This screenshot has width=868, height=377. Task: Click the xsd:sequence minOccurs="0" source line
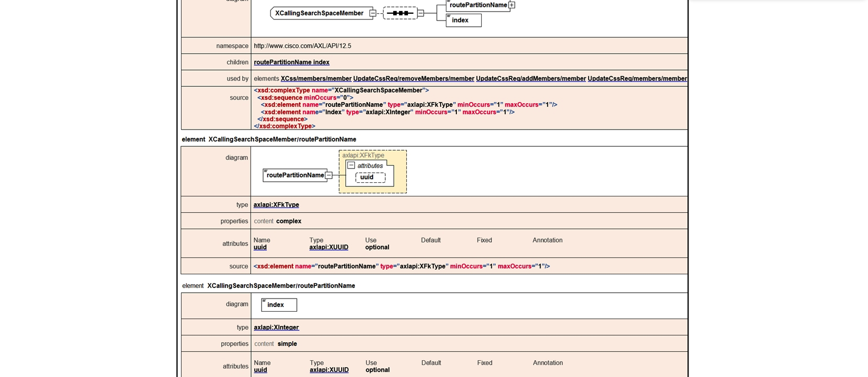(305, 97)
